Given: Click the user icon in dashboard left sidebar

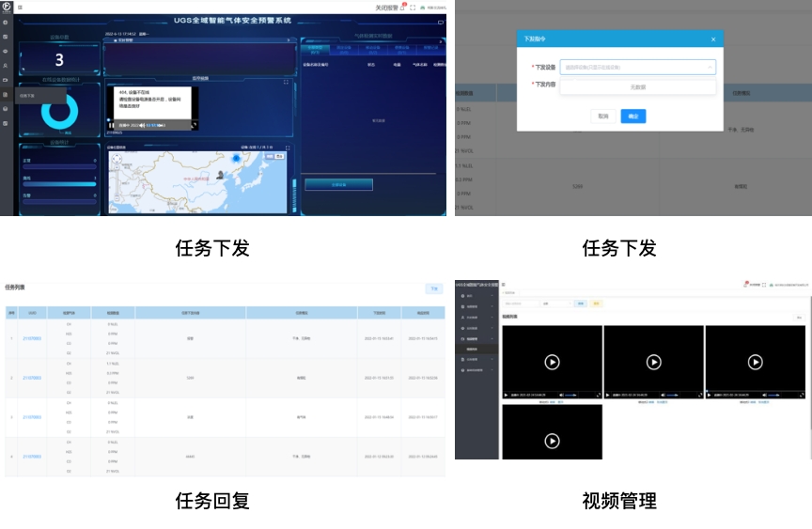Looking at the screenshot, I should point(6,66).
